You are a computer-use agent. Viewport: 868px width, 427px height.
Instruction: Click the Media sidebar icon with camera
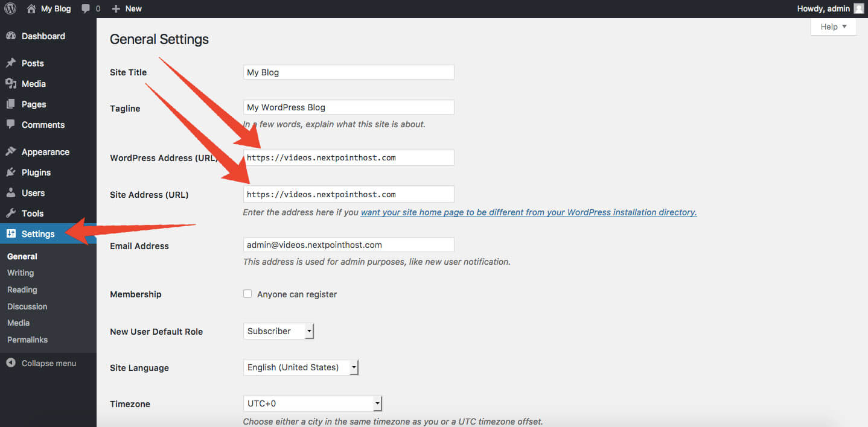[11, 83]
